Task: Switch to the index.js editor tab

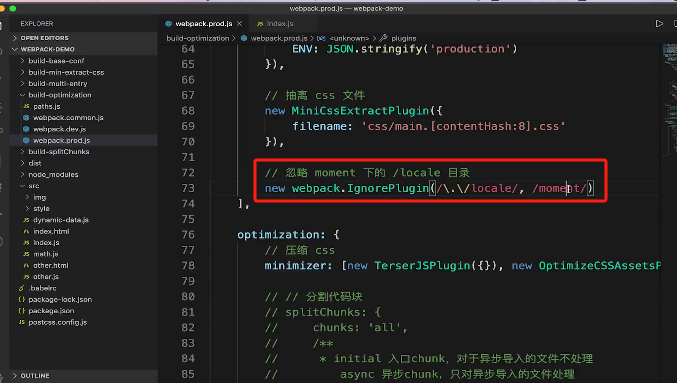Action: [280, 24]
